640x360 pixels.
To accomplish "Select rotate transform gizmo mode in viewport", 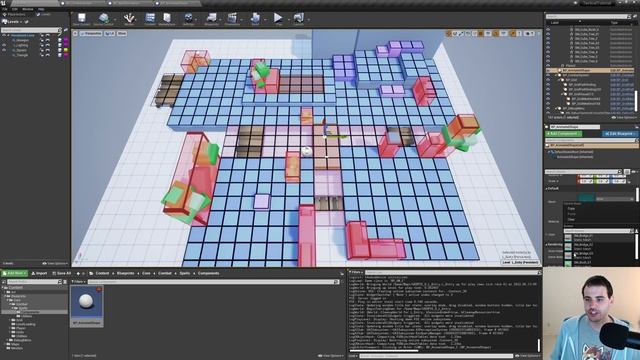I will 455,33.
